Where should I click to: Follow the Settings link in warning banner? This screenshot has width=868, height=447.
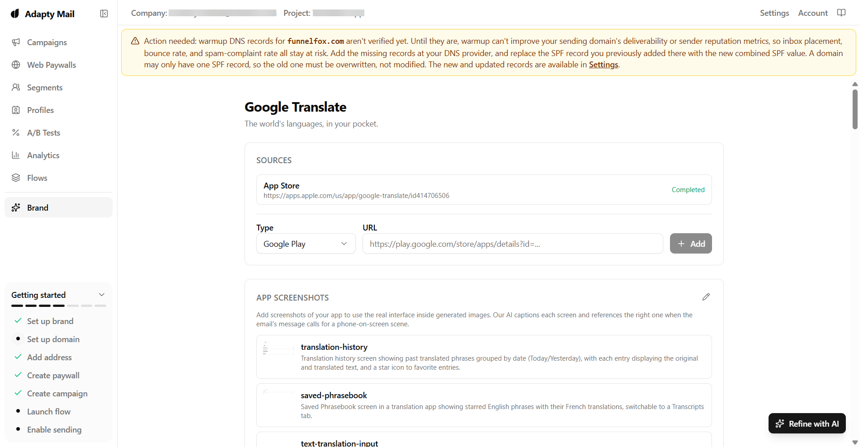(604, 65)
